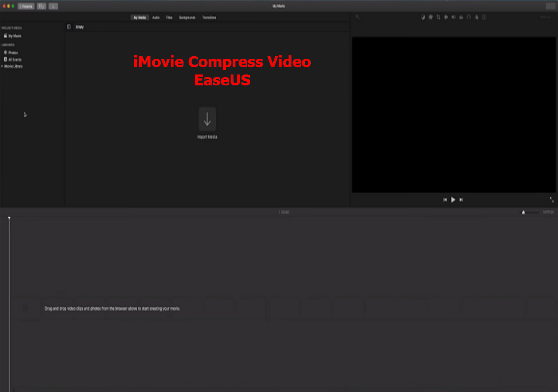Viewport: 558px width, 392px height.
Task: Switch to the Titles tab
Action: [x=169, y=18]
